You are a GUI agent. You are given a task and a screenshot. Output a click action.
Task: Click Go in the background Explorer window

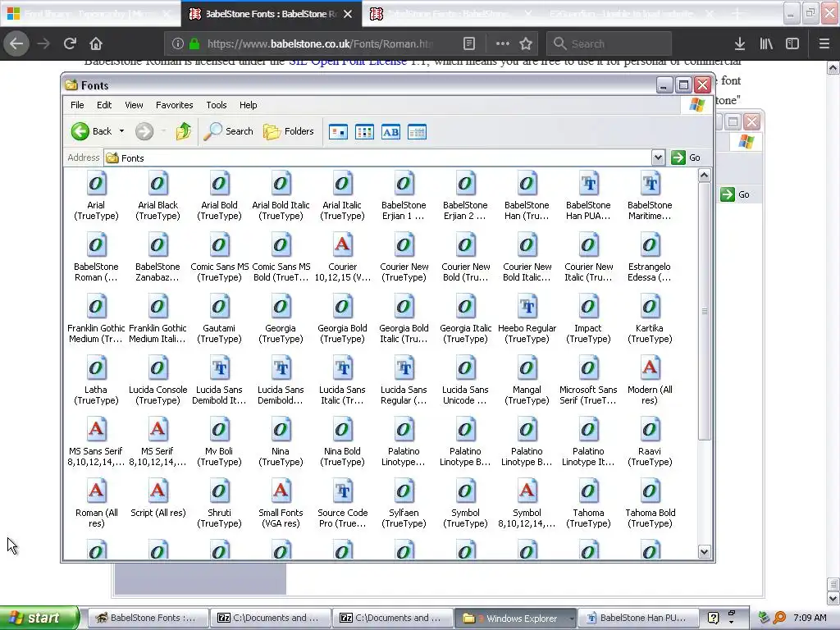point(736,194)
